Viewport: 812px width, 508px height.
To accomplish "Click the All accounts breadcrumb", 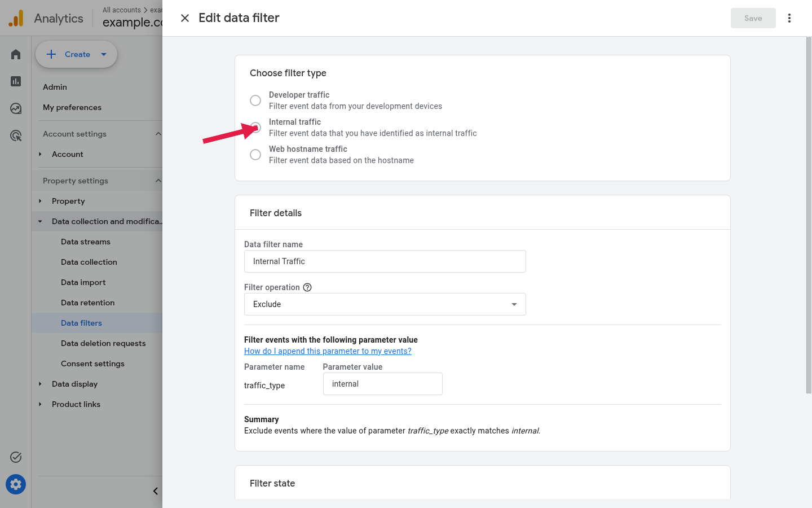I will [122, 10].
